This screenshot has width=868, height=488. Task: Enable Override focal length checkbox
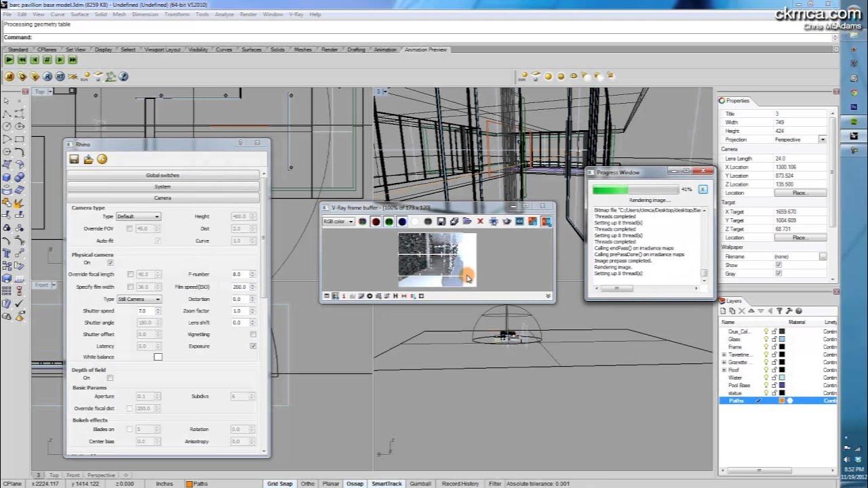130,274
